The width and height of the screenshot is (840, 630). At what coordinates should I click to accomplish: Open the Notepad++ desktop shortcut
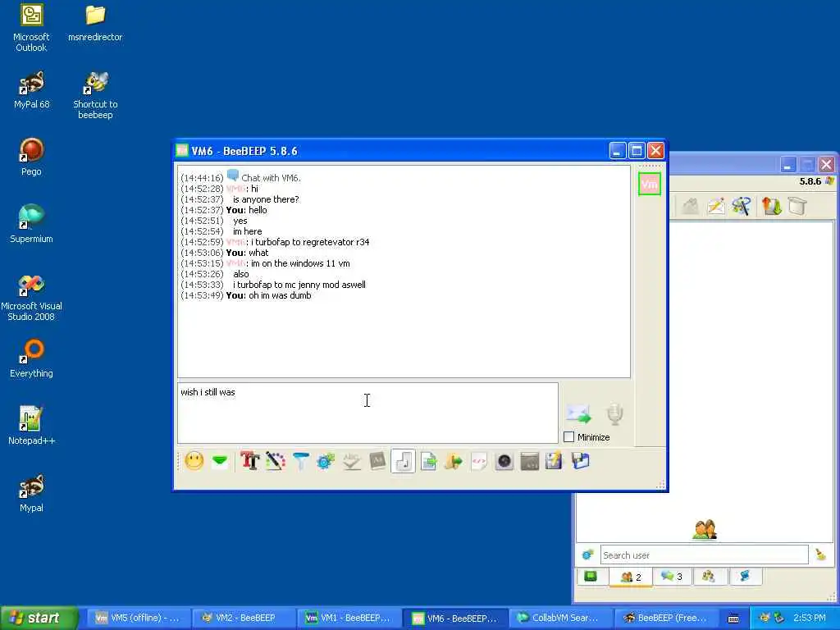pos(31,426)
